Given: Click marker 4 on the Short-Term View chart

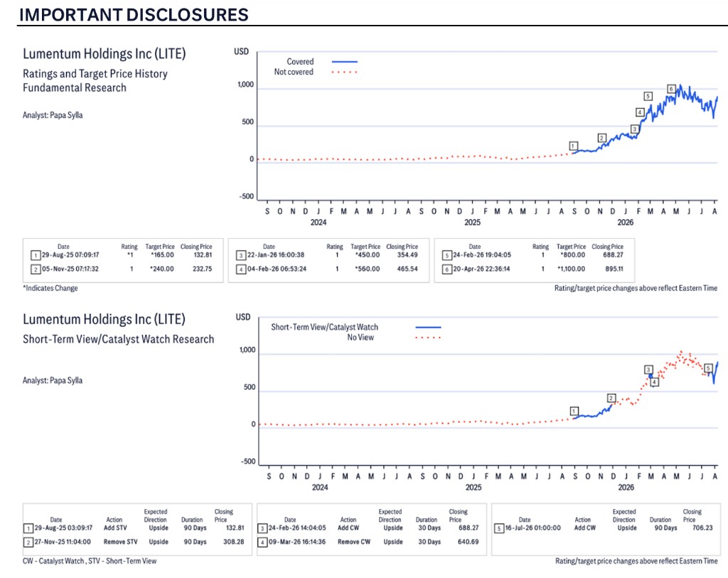Looking at the screenshot, I should point(654,382).
